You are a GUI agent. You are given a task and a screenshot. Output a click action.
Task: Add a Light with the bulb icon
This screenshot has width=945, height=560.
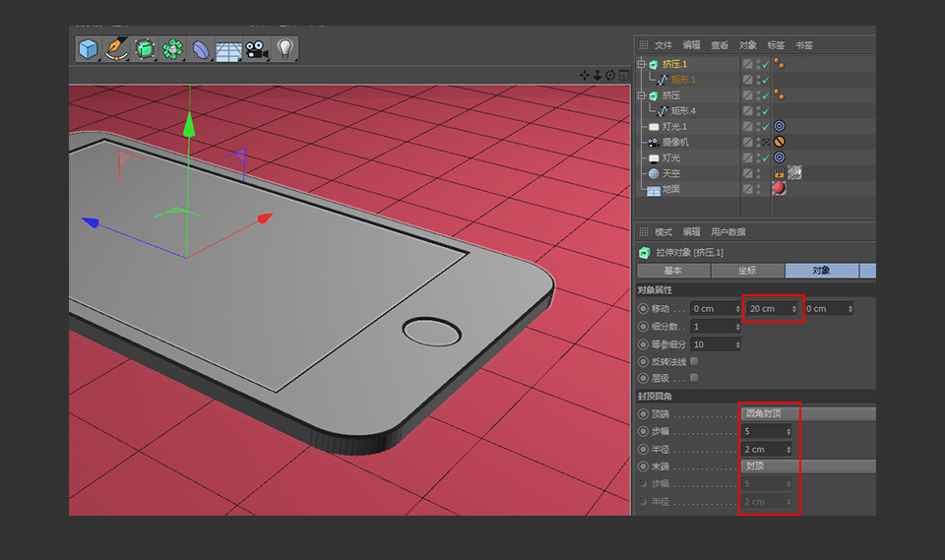[x=285, y=48]
